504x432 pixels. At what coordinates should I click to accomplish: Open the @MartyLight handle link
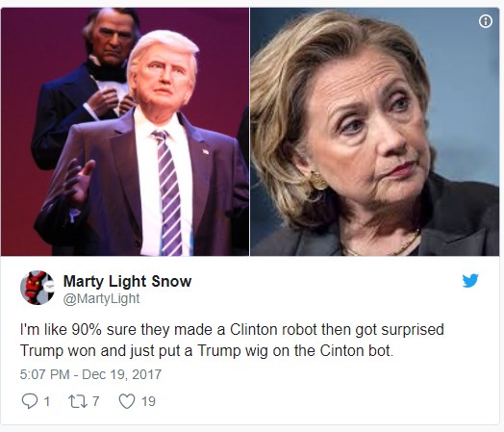click(x=101, y=298)
